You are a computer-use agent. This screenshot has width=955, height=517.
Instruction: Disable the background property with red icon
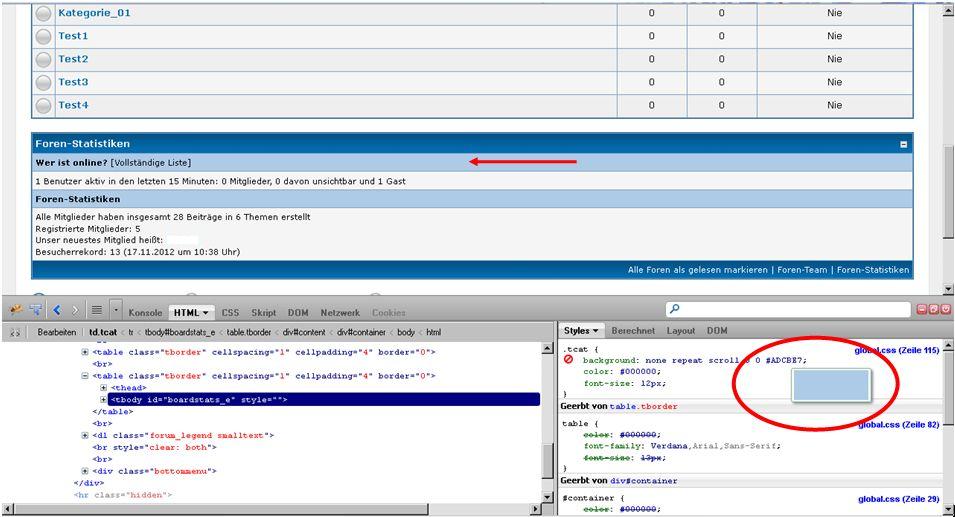coord(568,360)
